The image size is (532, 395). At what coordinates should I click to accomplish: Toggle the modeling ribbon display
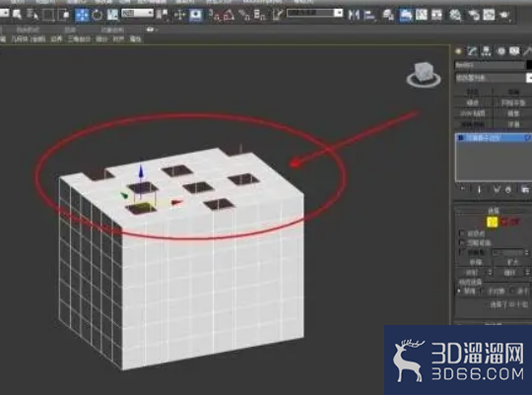[406, 15]
